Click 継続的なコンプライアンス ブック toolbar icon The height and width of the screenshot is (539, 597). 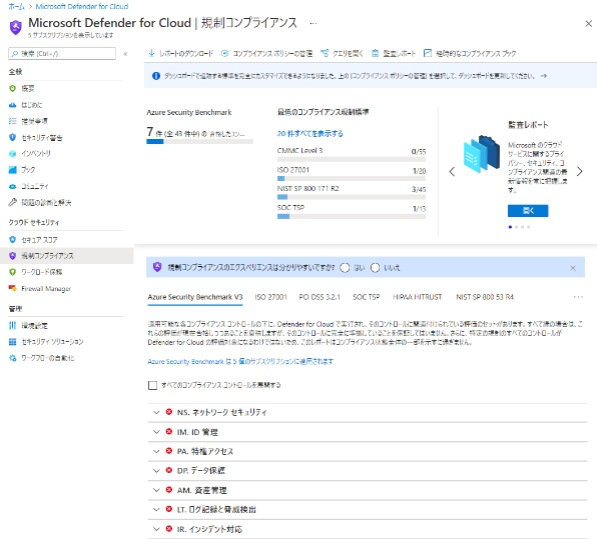[x=428, y=53]
